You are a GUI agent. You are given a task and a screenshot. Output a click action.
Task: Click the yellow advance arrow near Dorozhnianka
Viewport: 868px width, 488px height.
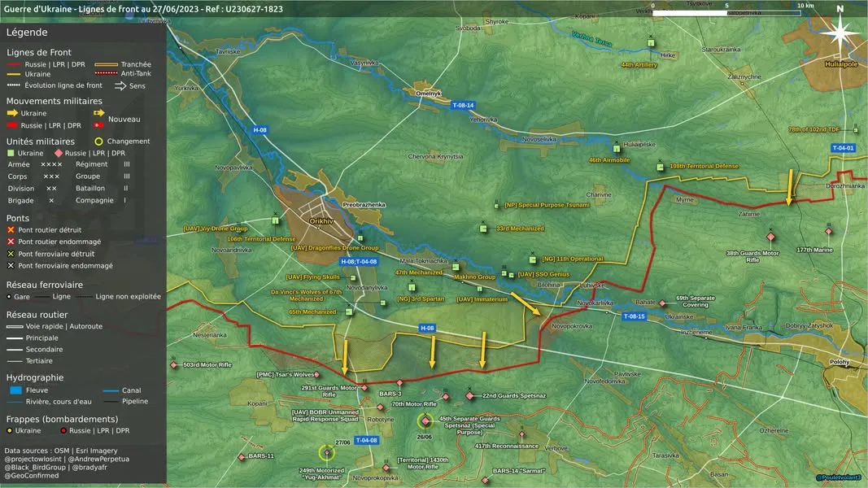[790, 188]
